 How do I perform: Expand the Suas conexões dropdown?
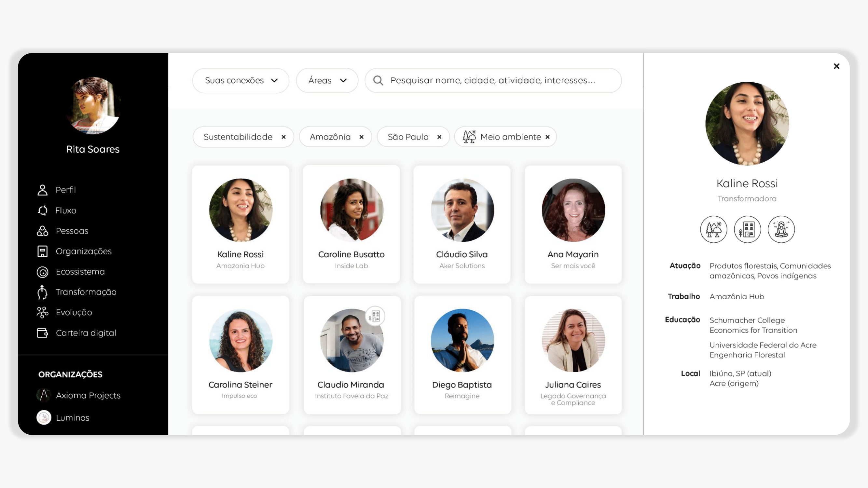pos(241,80)
